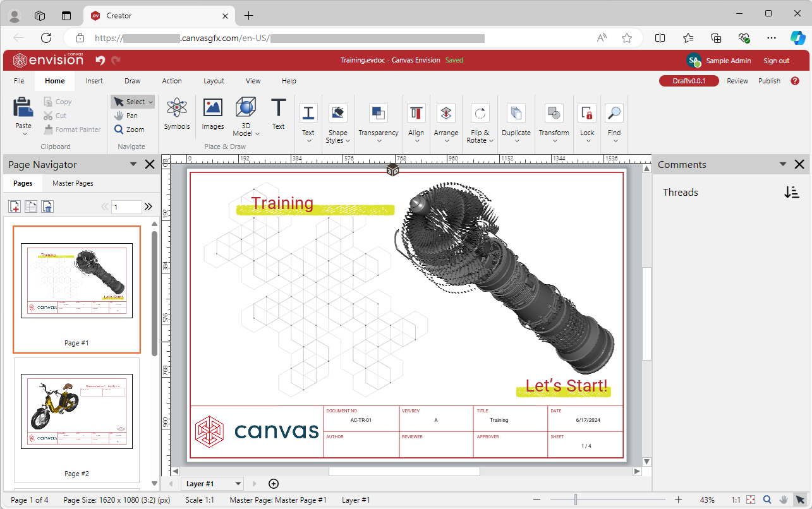Screen dimensions: 812x509
Task: Switch to Master Pages tab
Action: (73, 183)
